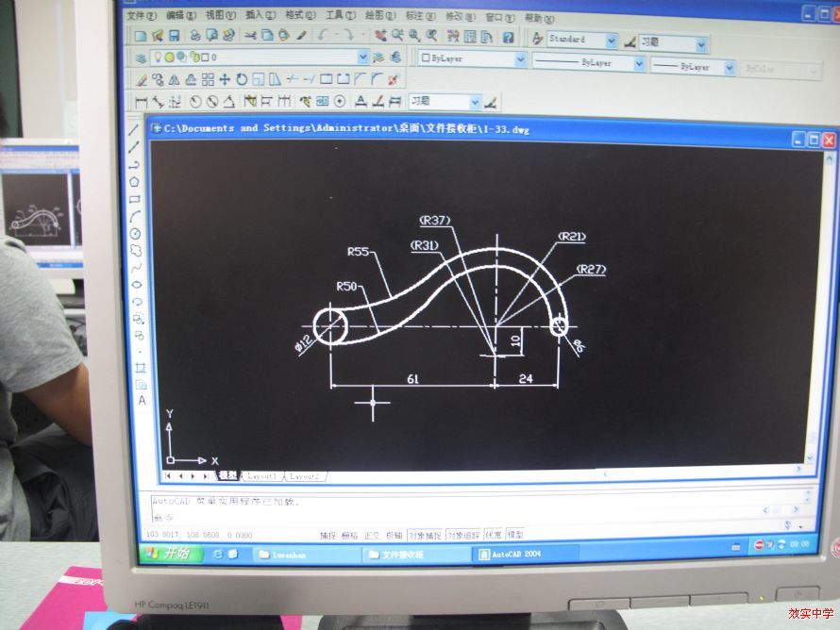Expand the layer selection dropdown
Image resolution: width=840 pixels, height=630 pixels.
(x=362, y=58)
